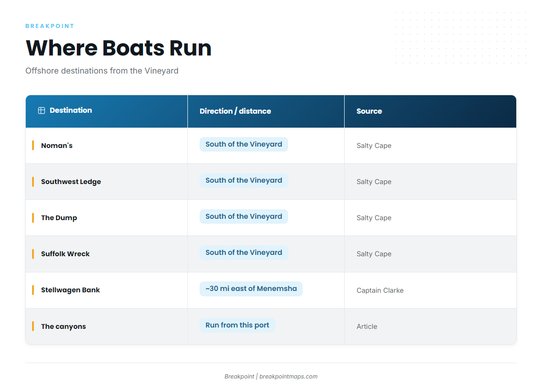Select the Direction / distance column header

pos(266,111)
